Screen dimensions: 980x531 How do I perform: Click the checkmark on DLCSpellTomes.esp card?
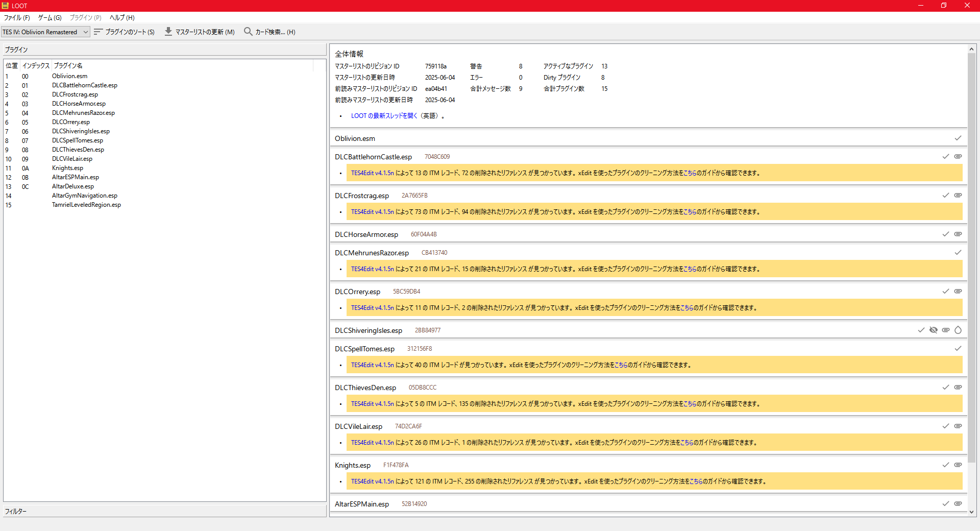[x=958, y=349]
